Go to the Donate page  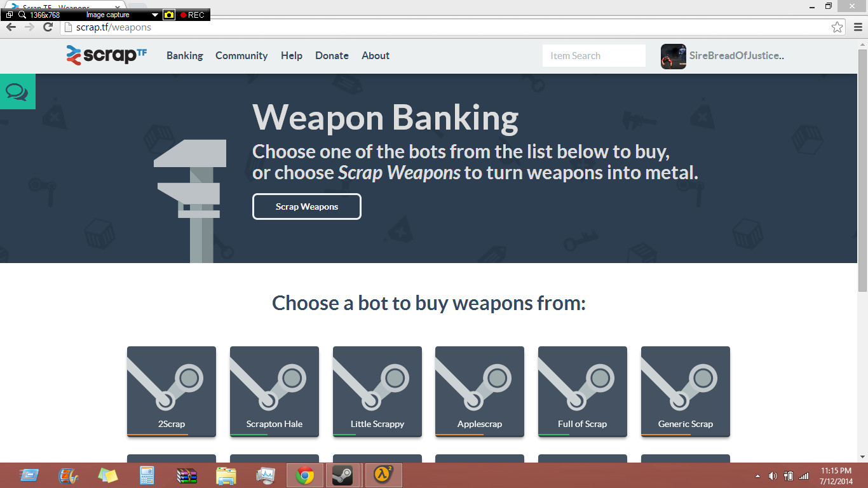(332, 56)
